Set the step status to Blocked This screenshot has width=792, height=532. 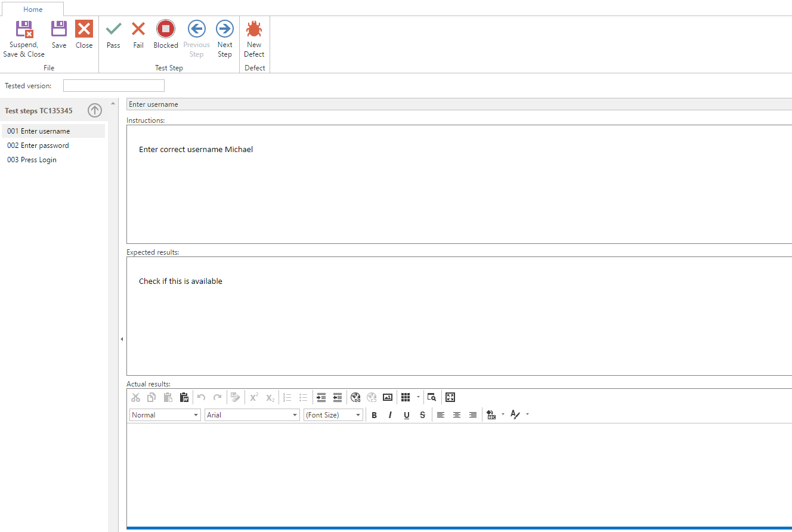pos(166,35)
